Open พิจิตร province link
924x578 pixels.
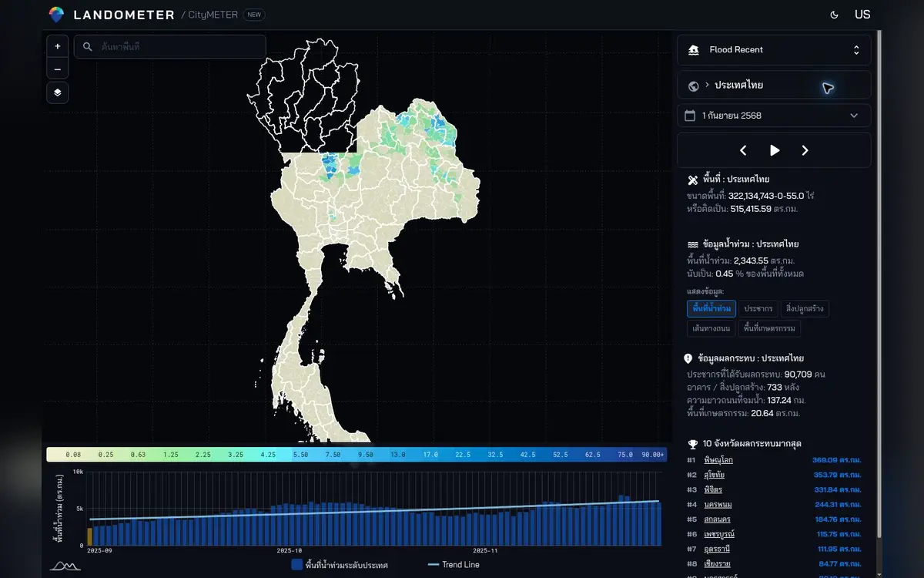coord(713,489)
